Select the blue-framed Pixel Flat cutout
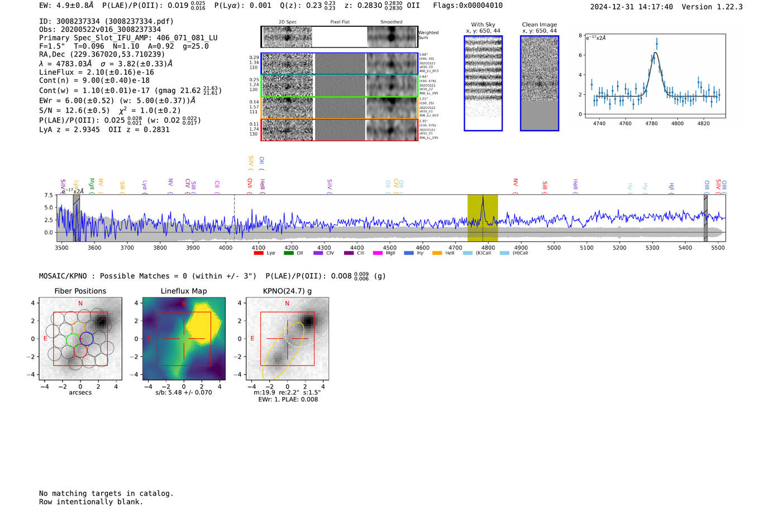 [340, 64]
